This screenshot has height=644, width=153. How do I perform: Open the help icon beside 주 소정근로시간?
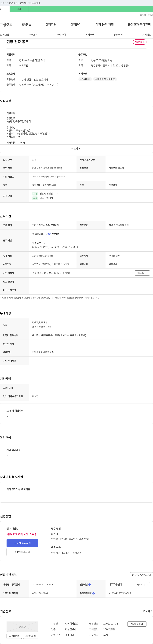(x=49, y=234)
